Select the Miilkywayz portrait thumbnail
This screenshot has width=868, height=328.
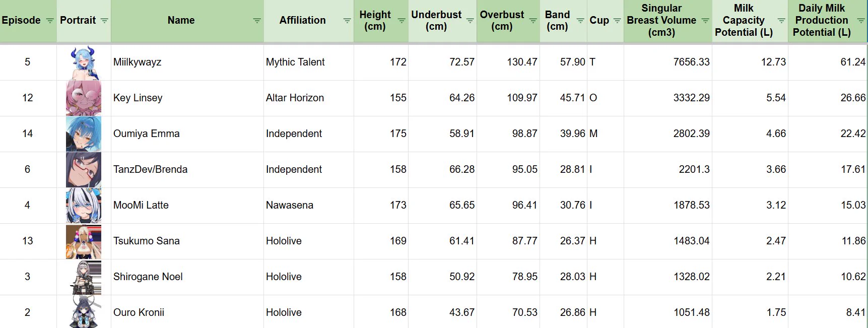84,63
